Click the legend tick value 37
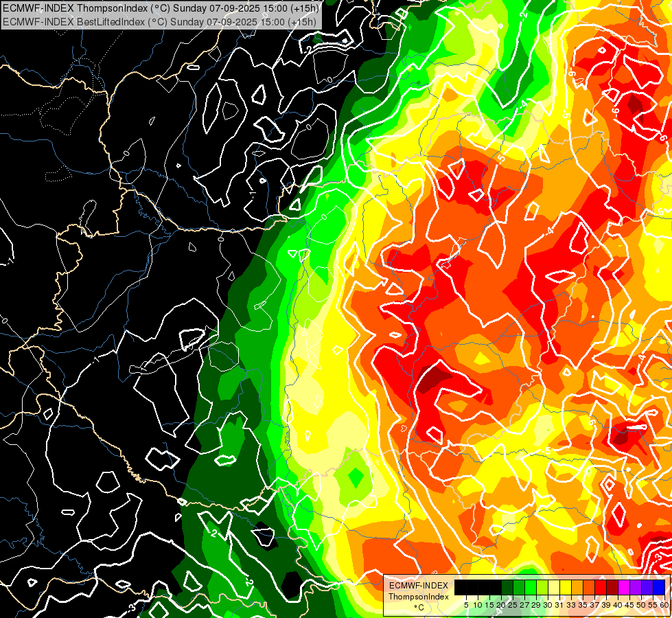The height and width of the screenshot is (618, 672). point(595,605)
